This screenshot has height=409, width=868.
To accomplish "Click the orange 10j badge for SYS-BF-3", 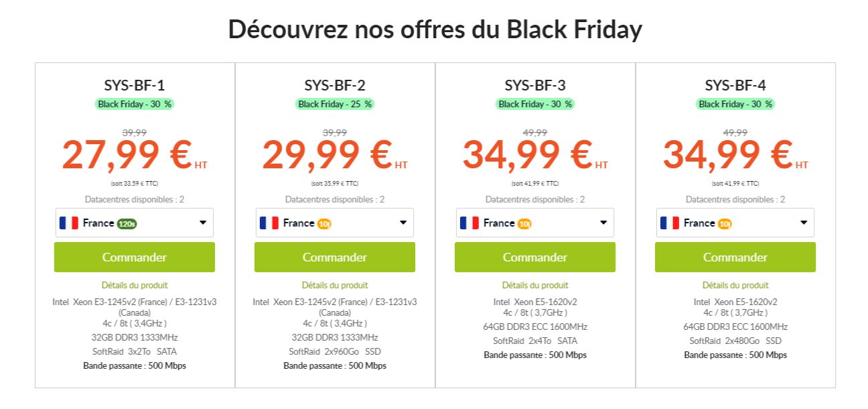I will [x=524, y=224].
